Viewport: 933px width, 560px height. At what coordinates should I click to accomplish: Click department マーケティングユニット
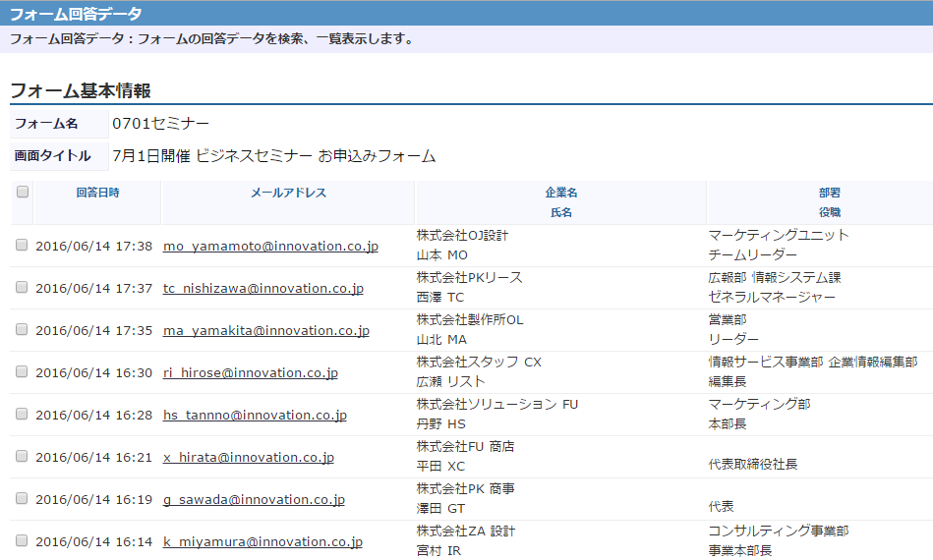779,236
